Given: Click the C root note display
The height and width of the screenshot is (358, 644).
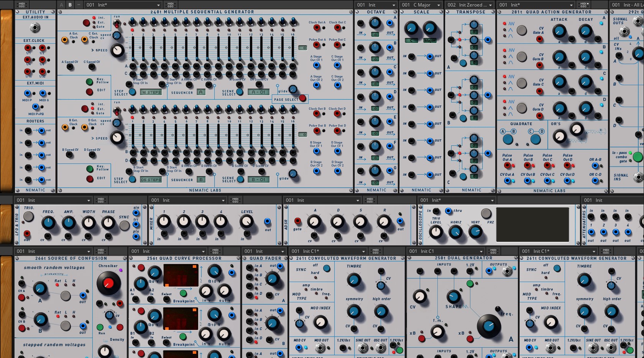Looking at the screenshot, I should point(411,41).
